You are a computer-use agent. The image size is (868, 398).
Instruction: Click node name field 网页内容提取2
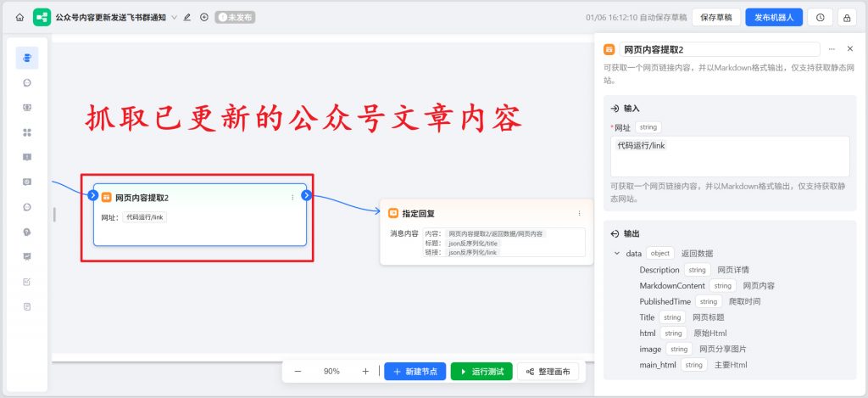point(719,49)
